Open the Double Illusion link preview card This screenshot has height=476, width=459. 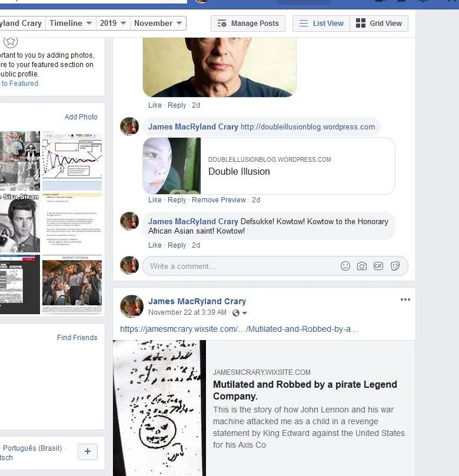[269, 166]
